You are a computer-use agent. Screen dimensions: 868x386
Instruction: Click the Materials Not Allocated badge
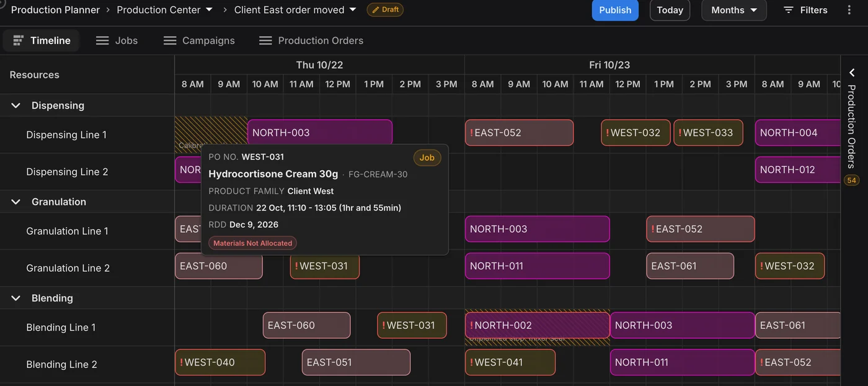(253, 243)
